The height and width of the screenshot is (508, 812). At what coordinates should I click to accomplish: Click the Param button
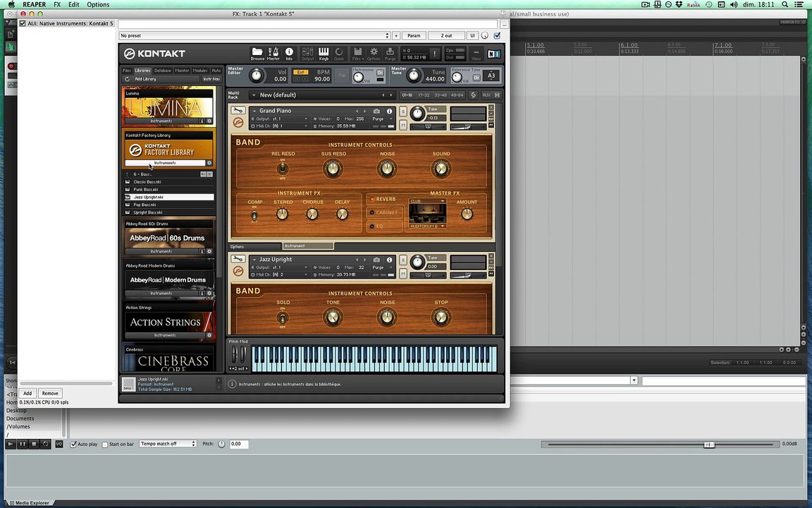point(414,35)
